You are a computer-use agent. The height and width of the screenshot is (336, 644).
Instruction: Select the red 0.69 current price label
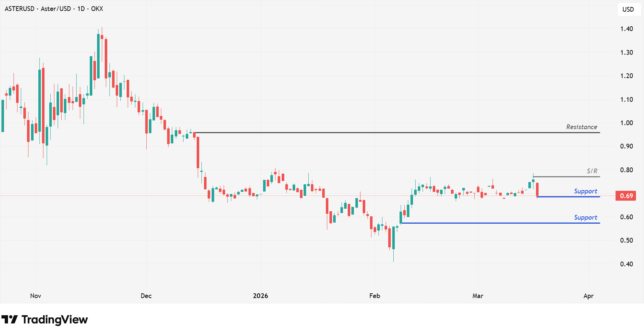click(x=626, y=196)
